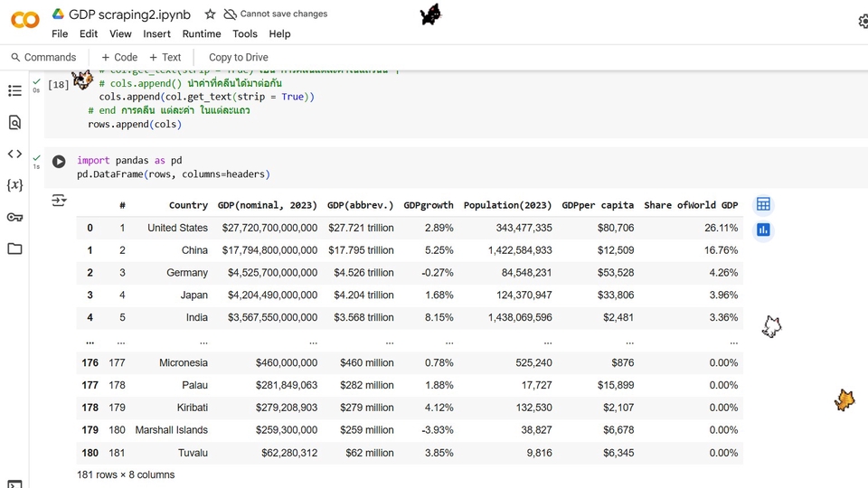Open the find and replace sidebar icon
Viewport: 868px width, 488px height.
(15, 122)
